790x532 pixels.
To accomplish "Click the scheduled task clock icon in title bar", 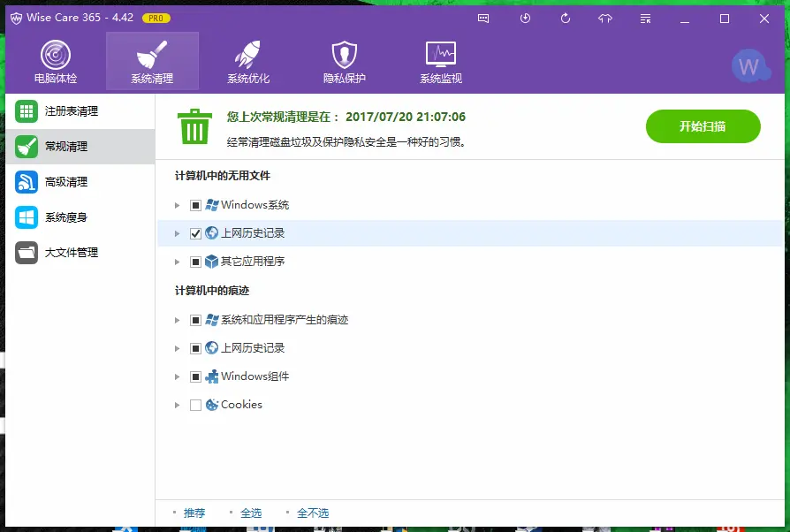I will click(525, 19).
